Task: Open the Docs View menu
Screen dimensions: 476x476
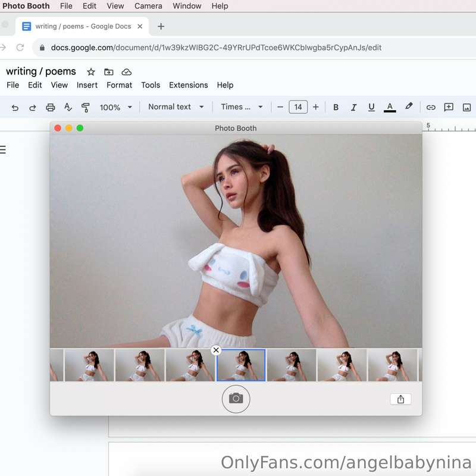Action: click(x=59, y=85)
